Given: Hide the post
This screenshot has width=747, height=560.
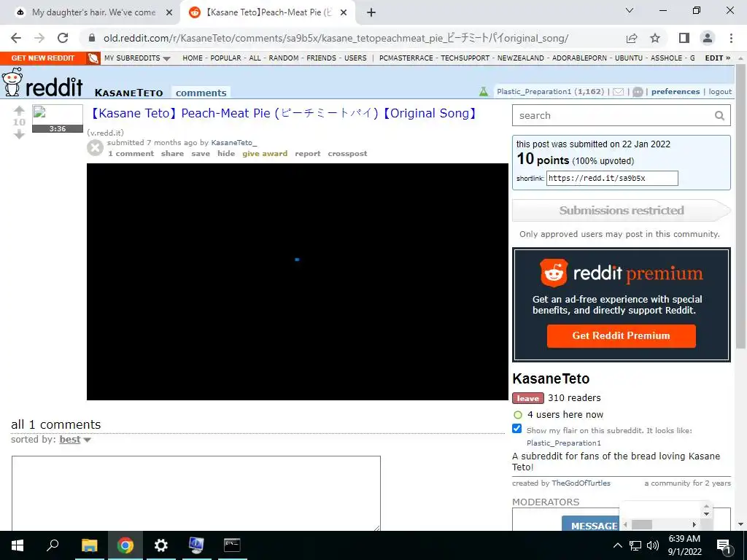Looking at the screenshot, I should click(x=226, y=153).
